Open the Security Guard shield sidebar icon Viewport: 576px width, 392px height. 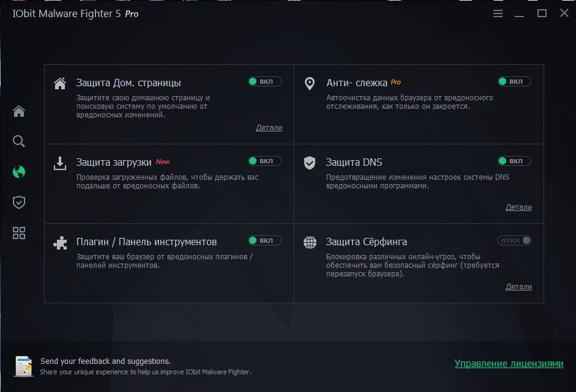coord(19,202)
